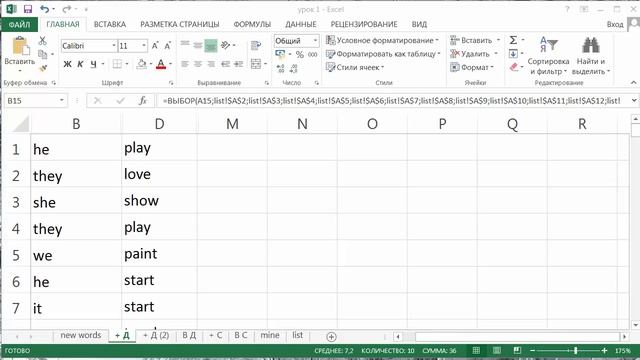Click the Insert Function fx button

[x=142, y=100]
